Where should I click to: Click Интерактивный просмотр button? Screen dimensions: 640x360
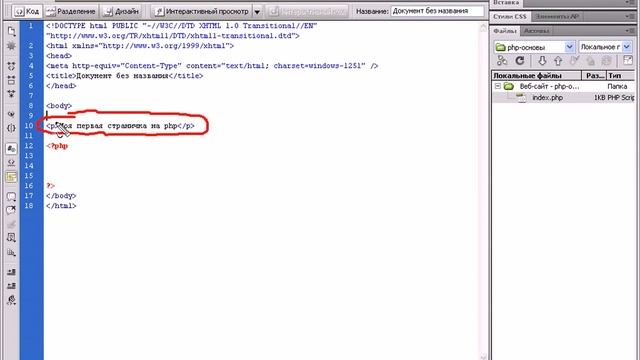pyautogui.click(x=202, y=11)
